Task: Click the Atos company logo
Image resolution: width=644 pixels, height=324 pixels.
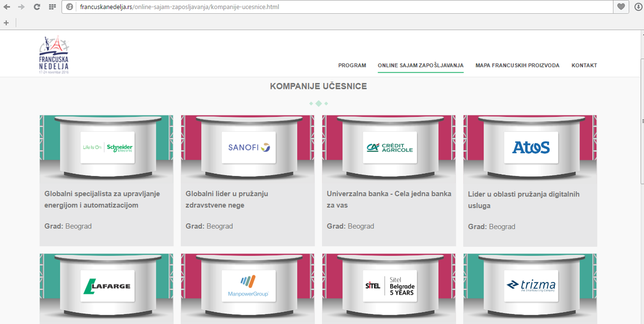Action: tap(531, 148)
